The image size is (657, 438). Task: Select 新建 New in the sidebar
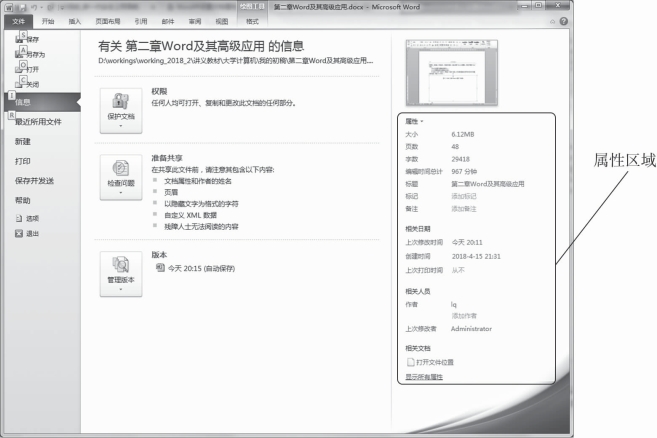[x=23, y=141]
